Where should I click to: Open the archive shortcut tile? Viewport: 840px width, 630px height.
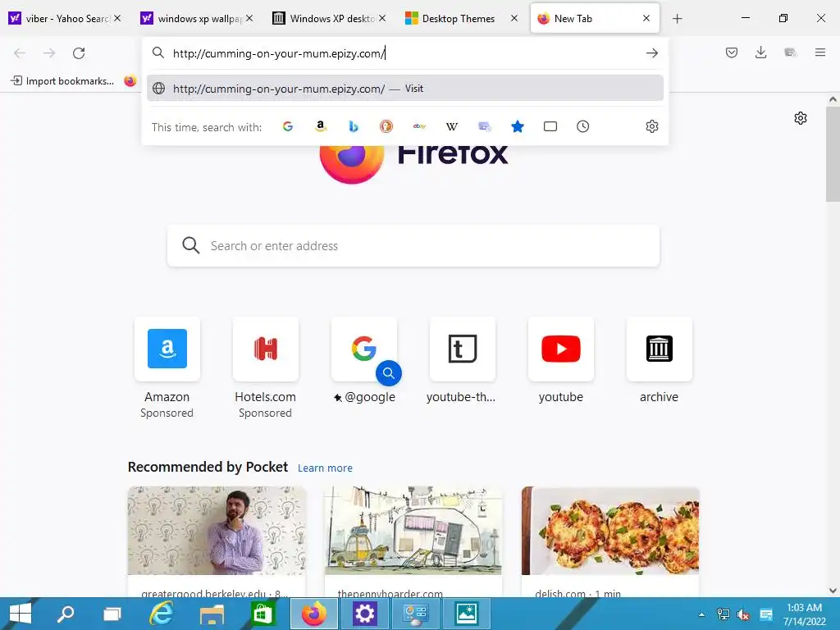(x=659, y=349)
